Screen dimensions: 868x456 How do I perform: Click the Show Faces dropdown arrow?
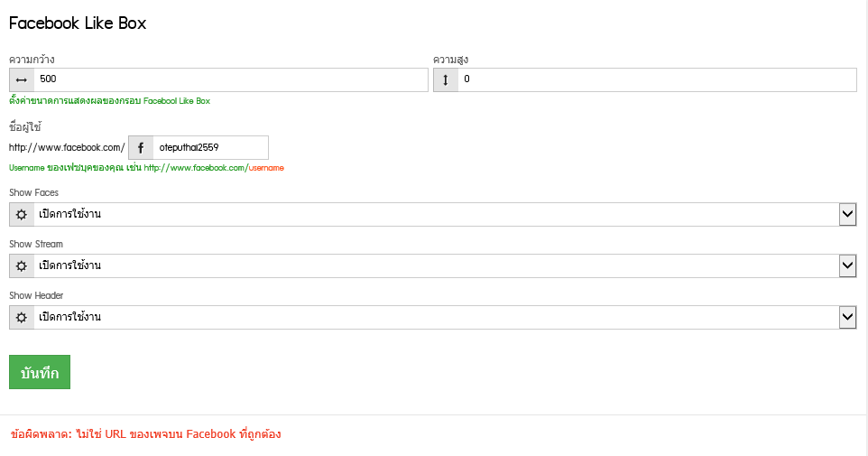click(847, 214)
